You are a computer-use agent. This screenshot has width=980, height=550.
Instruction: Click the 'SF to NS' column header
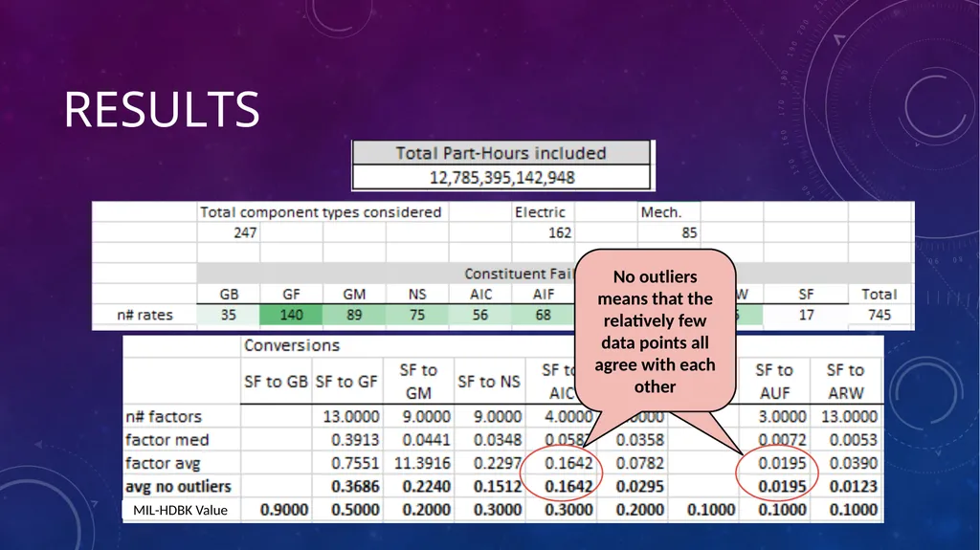489,382
